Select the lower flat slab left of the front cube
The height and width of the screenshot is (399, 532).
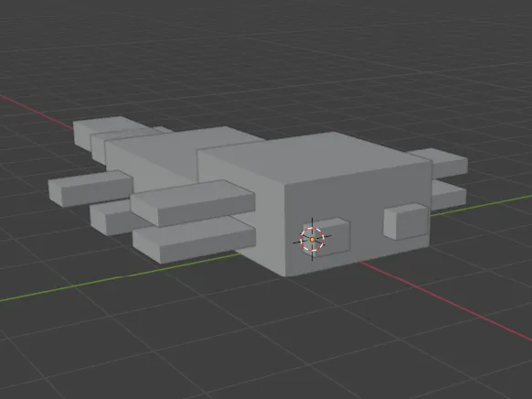pos(194,240)
